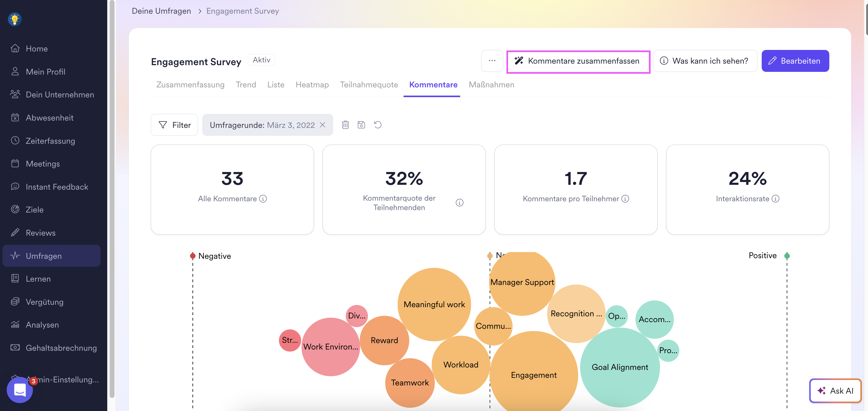Viewport: 868px width, 411px height.
Task: Click info icon next to Kommentare pro Teilnehmer
Action: click(x=625, y=199)
